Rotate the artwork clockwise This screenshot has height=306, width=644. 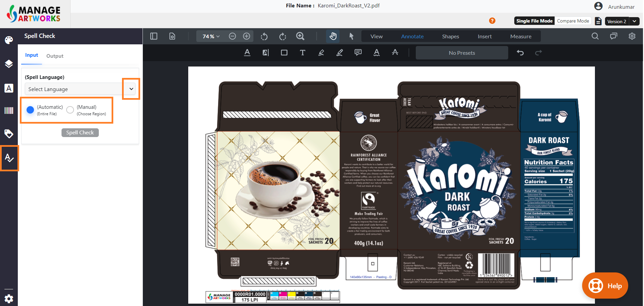pos(283,36)
